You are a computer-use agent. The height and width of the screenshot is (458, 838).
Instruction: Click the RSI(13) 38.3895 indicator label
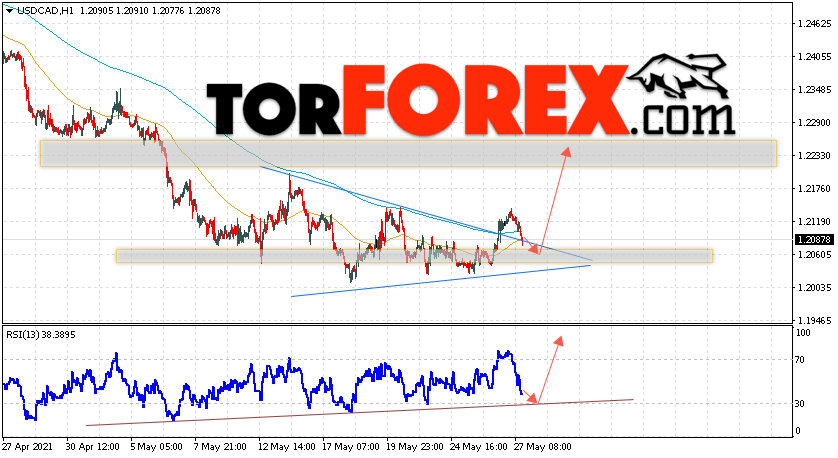tap(41, 335)
